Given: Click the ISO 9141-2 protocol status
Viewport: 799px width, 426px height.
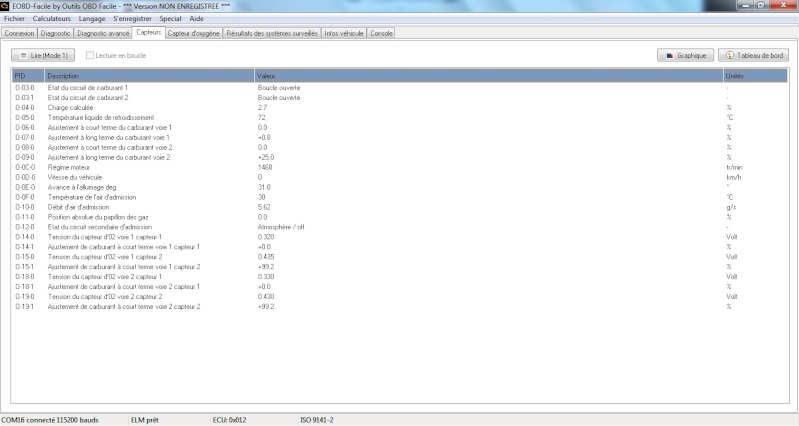Looking at the screenshot, I should point(317,420).
